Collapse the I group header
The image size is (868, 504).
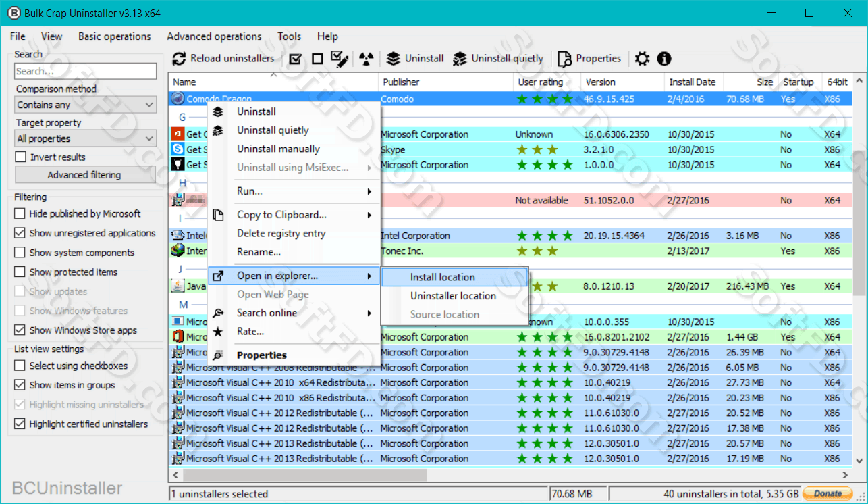[x=180, y=218]
